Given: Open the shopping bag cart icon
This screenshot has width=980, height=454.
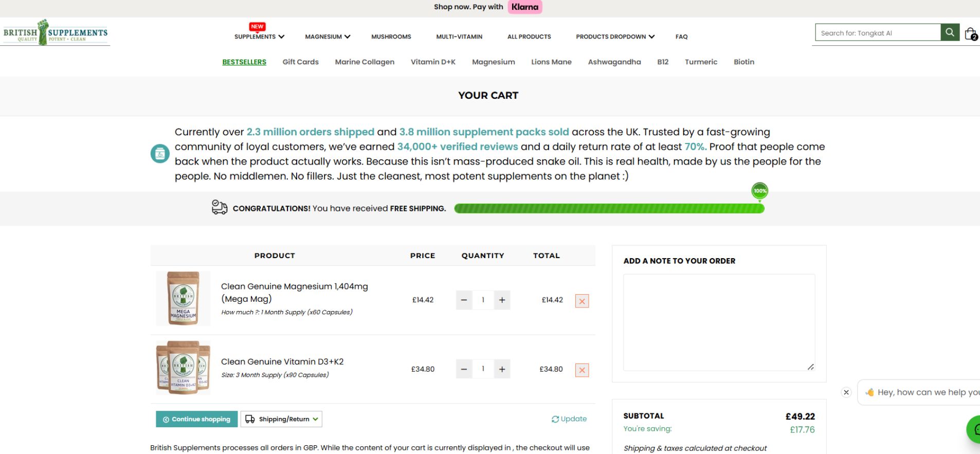Looking at the screenshot, I should click(x=970, y=34).
